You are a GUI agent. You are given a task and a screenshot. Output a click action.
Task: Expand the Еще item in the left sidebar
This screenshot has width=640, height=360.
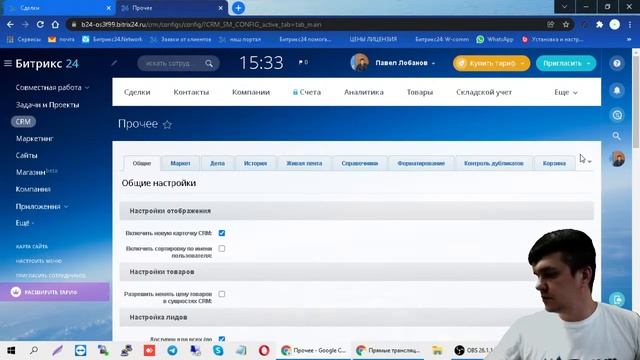[24, 223]
